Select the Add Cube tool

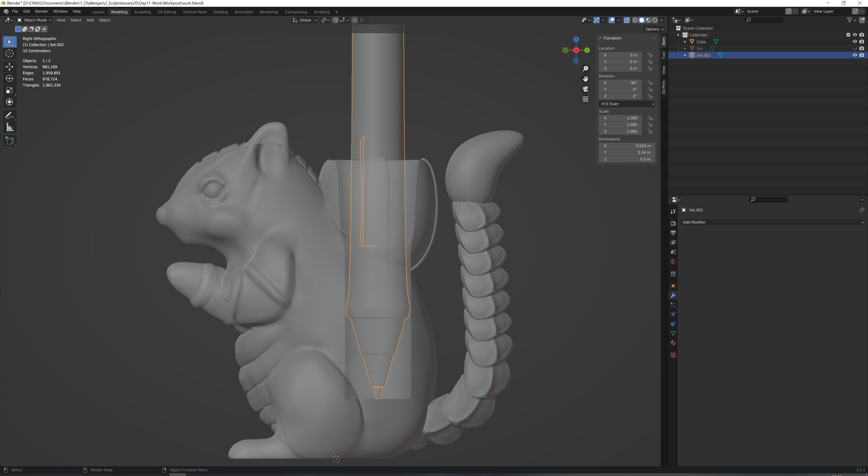click(x=9, y=141)
